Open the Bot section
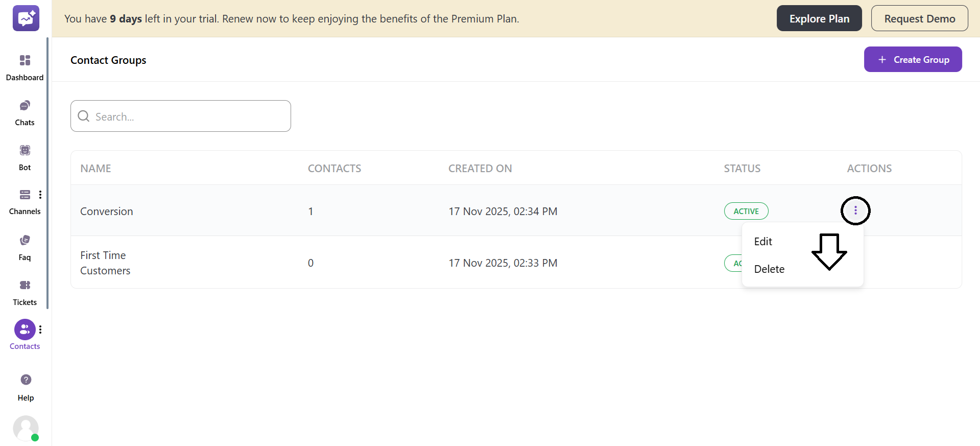 pos(25,150)
